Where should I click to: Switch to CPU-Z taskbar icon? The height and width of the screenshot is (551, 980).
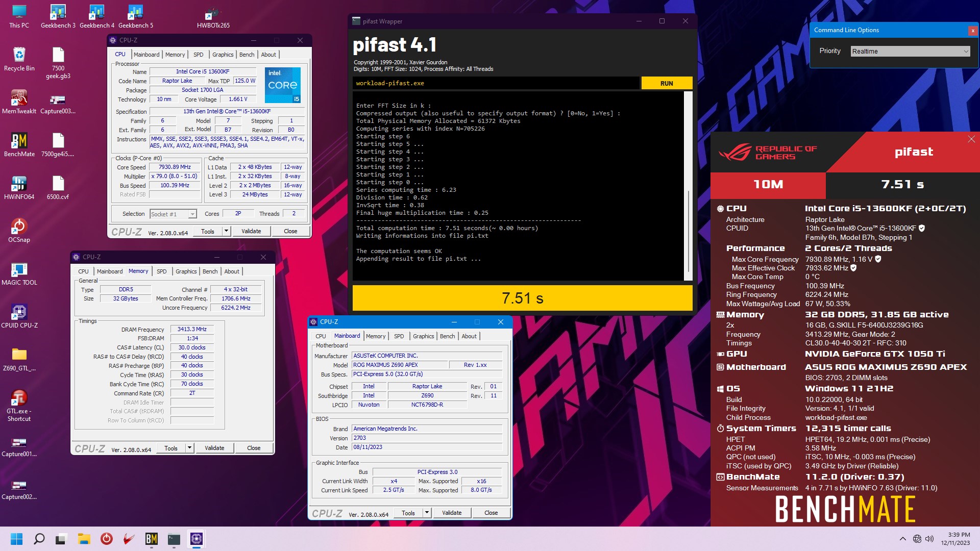click(x=197, y=539)
